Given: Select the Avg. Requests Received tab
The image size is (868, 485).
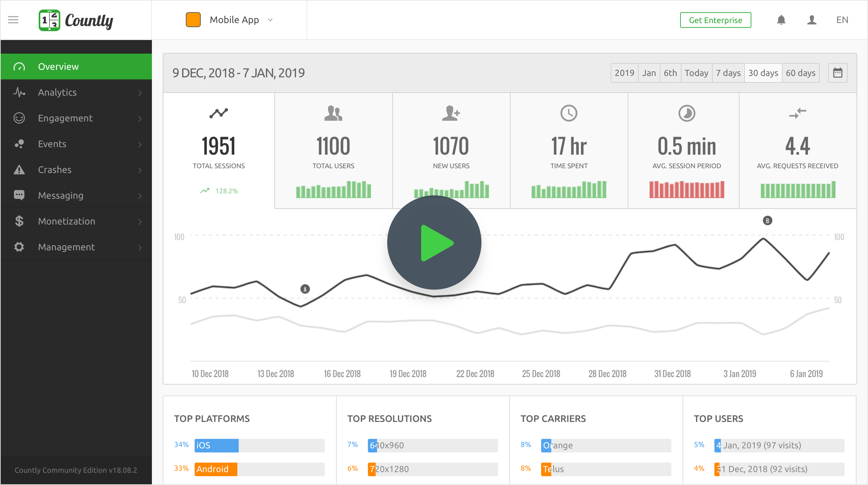Looking at the screenshot, I should (x=798, y=151).
